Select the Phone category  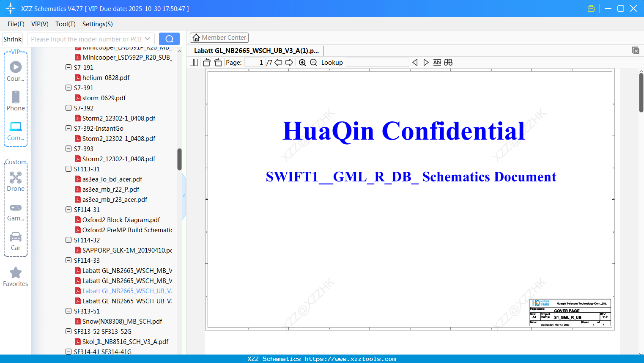(x=16, y=101)
